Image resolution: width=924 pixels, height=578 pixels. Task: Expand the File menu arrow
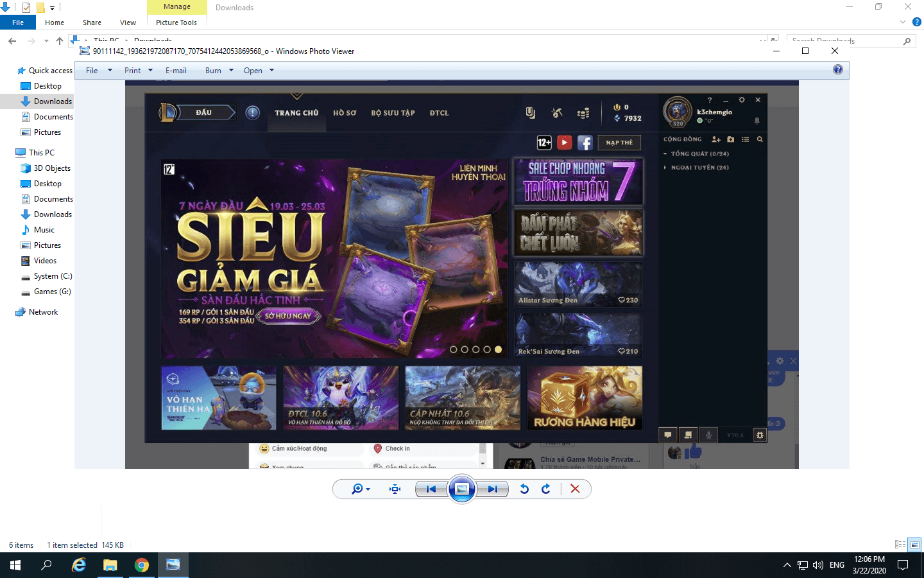click(110, 71)
